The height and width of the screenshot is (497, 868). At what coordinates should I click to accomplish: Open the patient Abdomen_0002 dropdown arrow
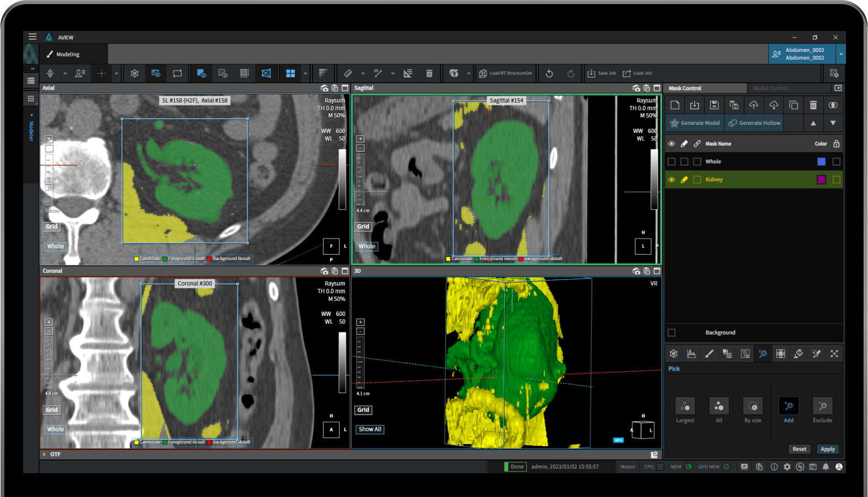coord(841,54)
